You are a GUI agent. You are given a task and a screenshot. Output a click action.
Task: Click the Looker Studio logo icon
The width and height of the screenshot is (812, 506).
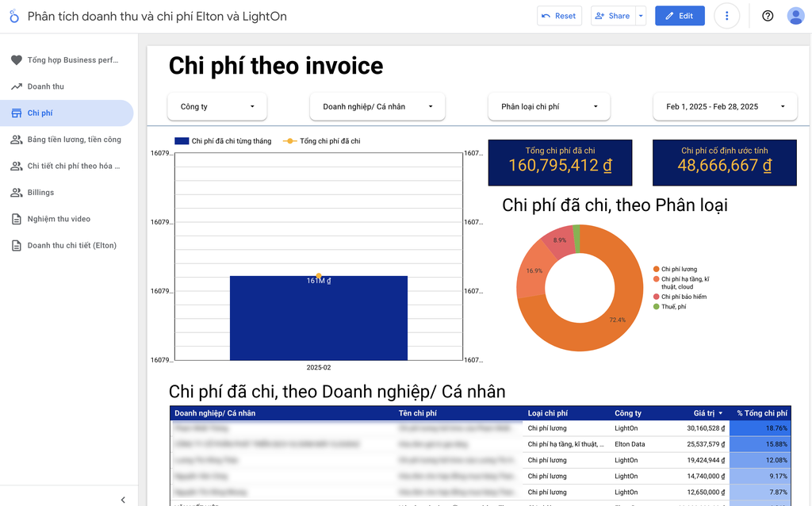[x=13, y=16]
